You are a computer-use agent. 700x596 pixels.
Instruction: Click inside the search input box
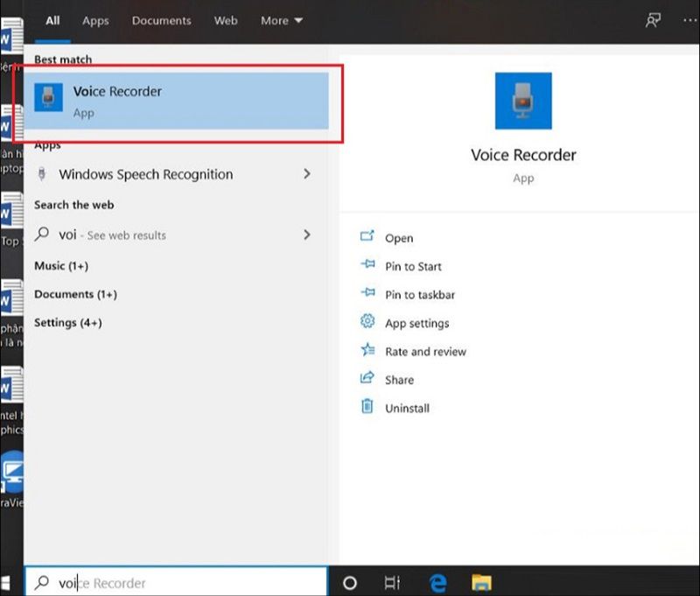pos(175,581)
